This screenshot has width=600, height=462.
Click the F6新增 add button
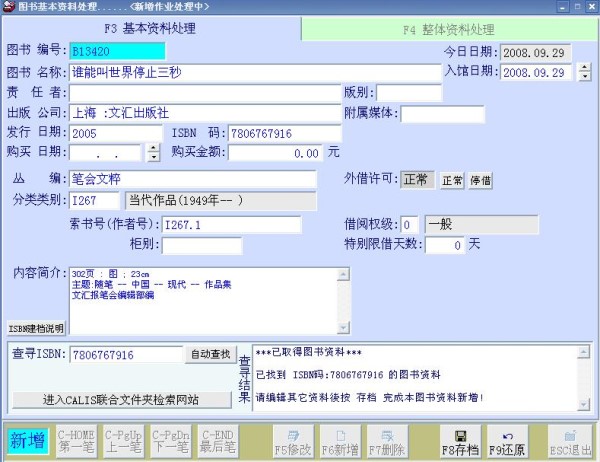340,441
